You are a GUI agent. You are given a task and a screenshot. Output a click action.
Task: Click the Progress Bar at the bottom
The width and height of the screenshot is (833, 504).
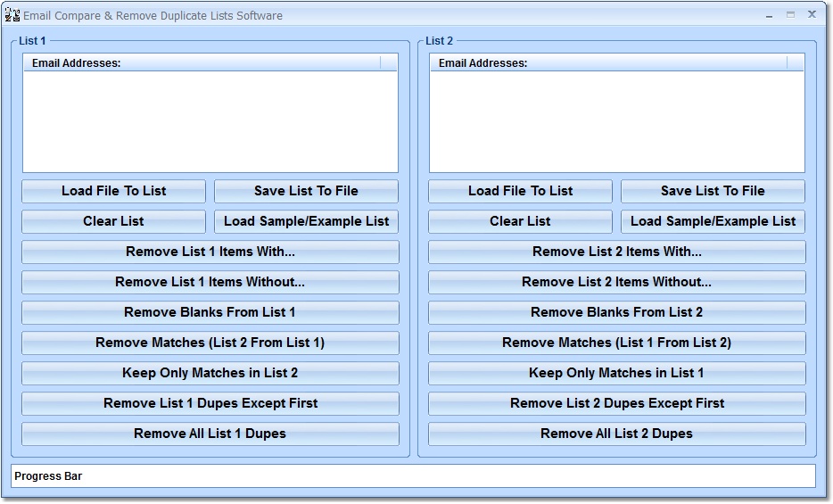coord(413,475)
